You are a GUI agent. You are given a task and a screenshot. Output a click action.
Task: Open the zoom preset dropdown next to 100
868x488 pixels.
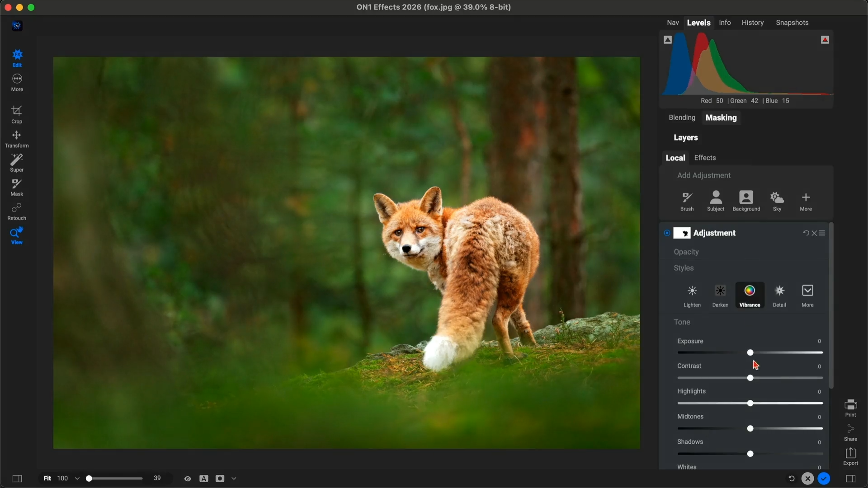click(77, 479)
